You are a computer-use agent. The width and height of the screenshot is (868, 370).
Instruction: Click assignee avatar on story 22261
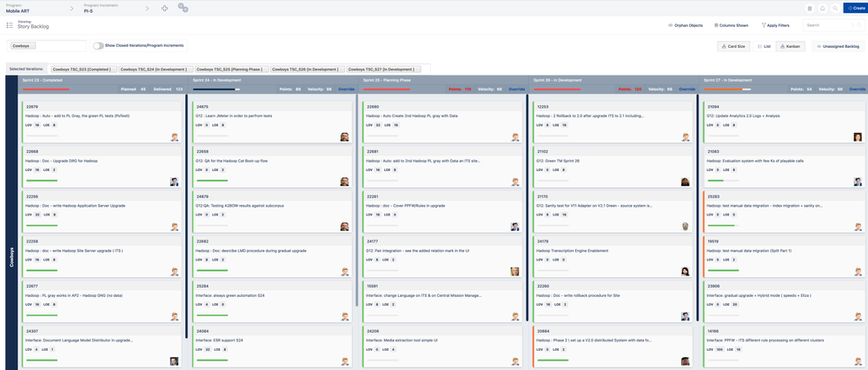[515, 226]
